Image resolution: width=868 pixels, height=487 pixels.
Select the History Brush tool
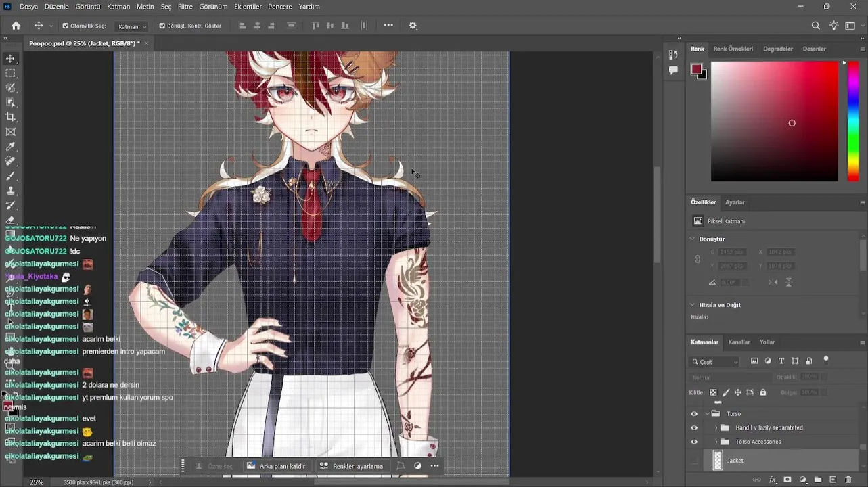[10, 206]
